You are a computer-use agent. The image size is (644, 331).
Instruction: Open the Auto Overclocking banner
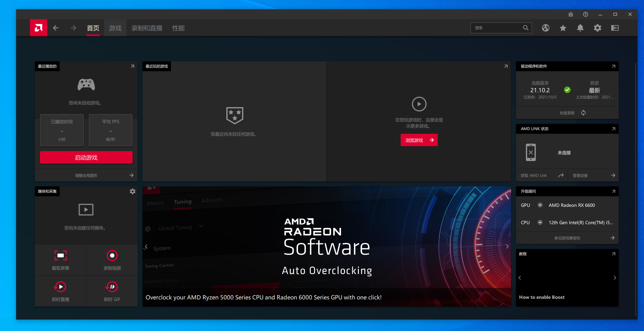[327, 246]
